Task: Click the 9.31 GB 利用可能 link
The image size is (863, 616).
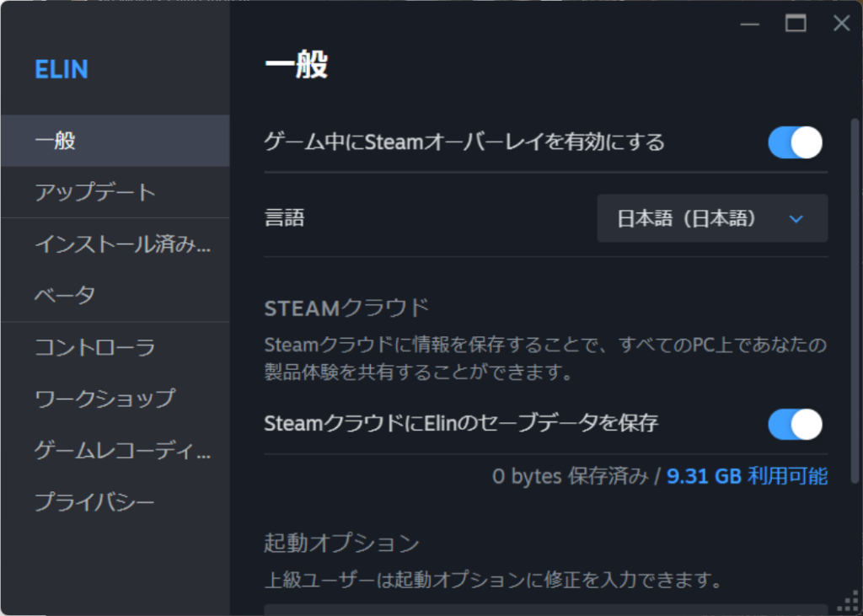Action: pos(747,477)
